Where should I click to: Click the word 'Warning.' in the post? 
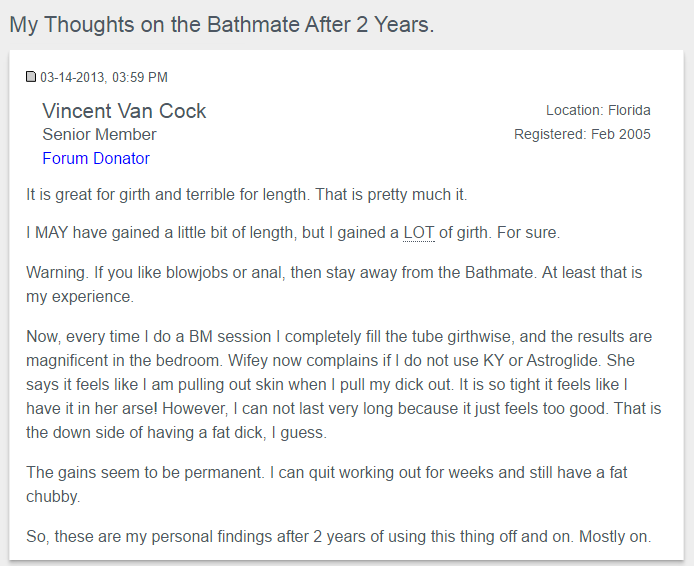(x=56, y=273)
